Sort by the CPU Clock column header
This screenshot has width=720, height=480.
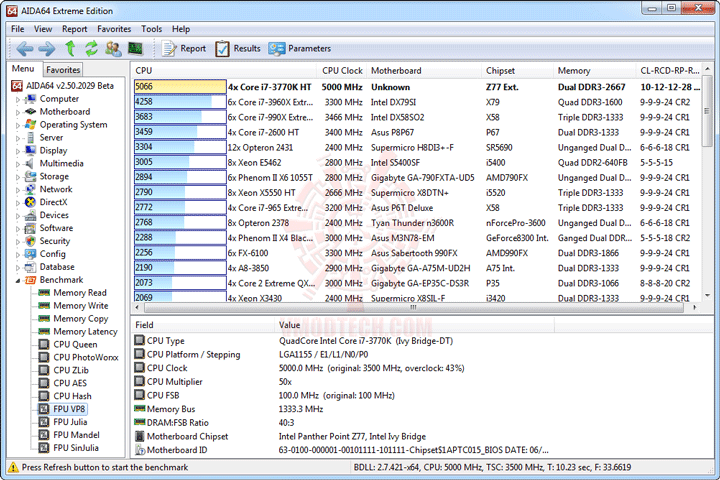click(342, 71)
